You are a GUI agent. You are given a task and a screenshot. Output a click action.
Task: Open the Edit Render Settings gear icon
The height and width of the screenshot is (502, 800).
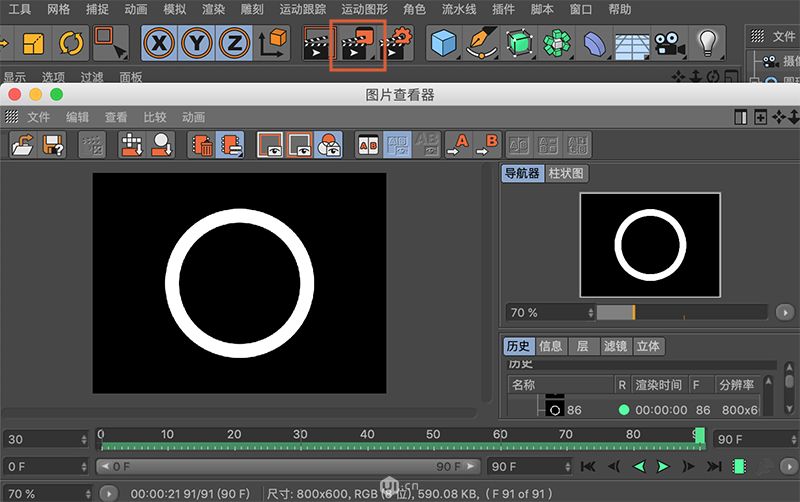[397, 44]
